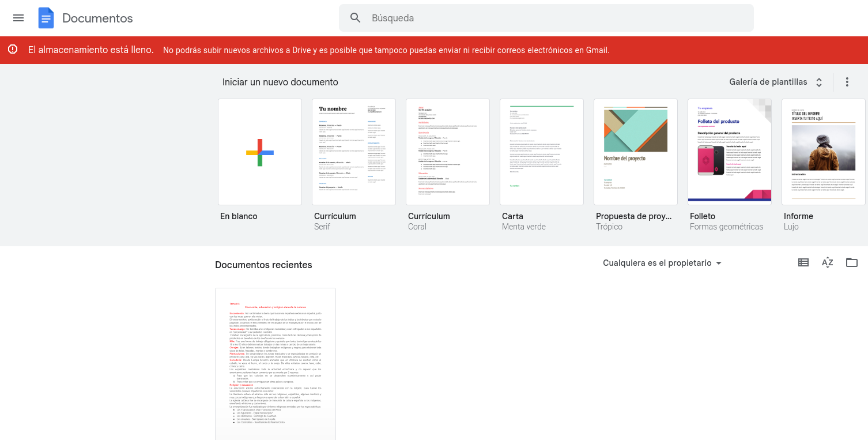Screen dimensions: 868x440
Task: Open the three-dot options next to template gallery
Action: (847, 82)
